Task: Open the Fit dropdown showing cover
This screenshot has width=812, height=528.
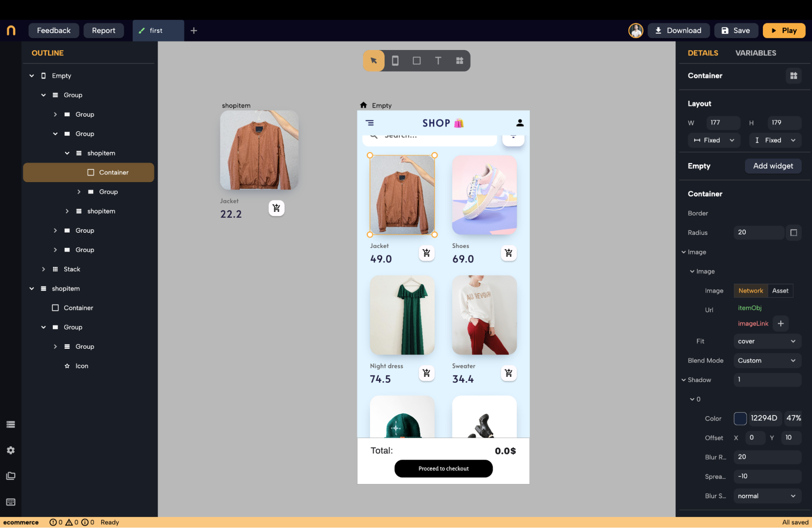Action: (x=767, y=341)
